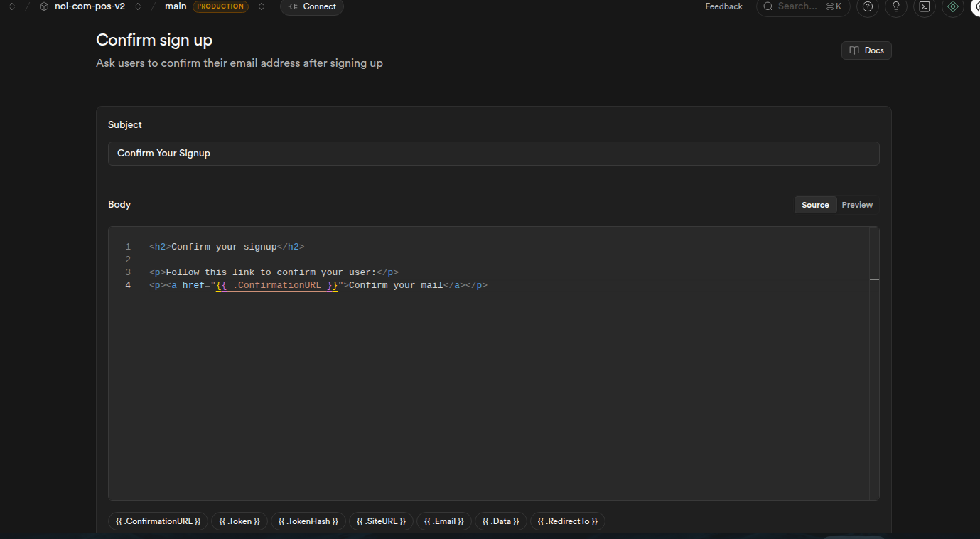Click the Feedback button

pyautogui.click(x=723, y=6)
